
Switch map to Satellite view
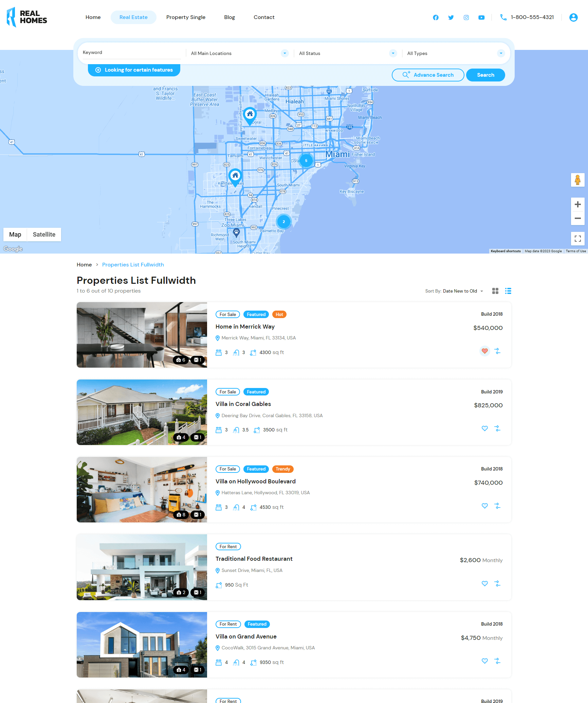pos(44,235)
